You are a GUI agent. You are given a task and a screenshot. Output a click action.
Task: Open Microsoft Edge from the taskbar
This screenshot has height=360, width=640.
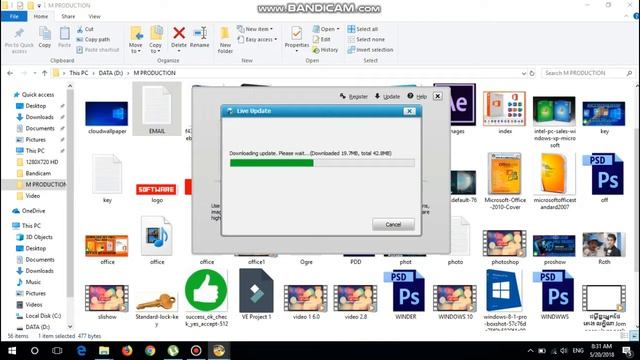pyautogui.click(x=82, y=351)
